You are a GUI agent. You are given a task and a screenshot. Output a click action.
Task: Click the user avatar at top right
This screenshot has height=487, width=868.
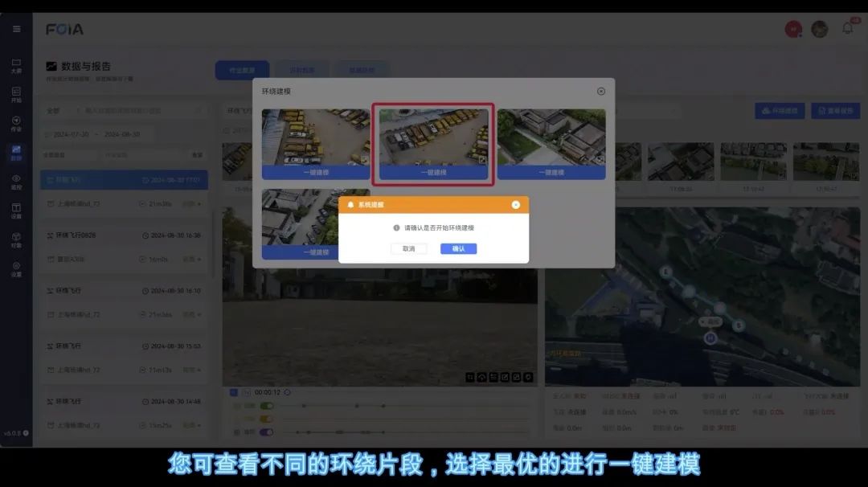tap(819, 29)
